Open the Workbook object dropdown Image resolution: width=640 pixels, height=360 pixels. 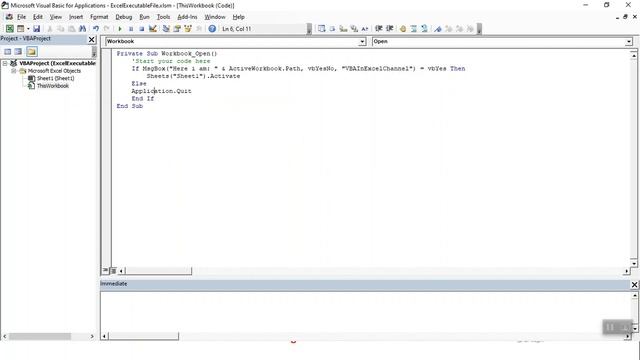[x=362, y=42]
